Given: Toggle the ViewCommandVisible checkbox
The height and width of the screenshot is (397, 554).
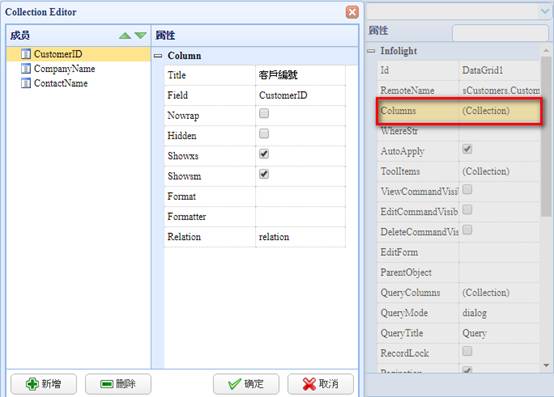Looking at the screenshot, I should [467, 189].
